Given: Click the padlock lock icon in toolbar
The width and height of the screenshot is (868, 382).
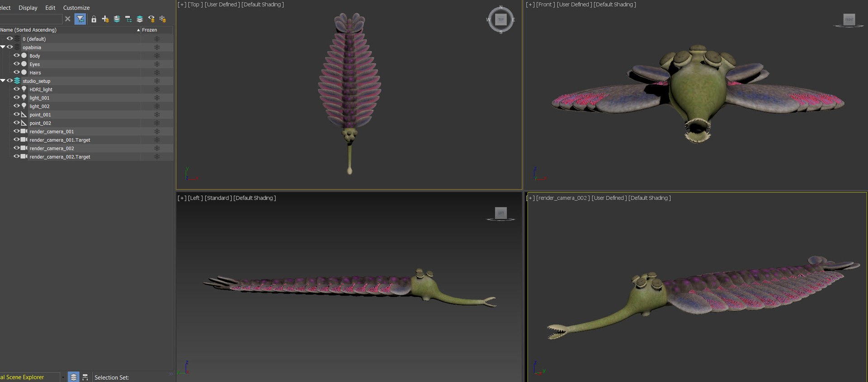Looking at the screenshot, I should 94,19.
